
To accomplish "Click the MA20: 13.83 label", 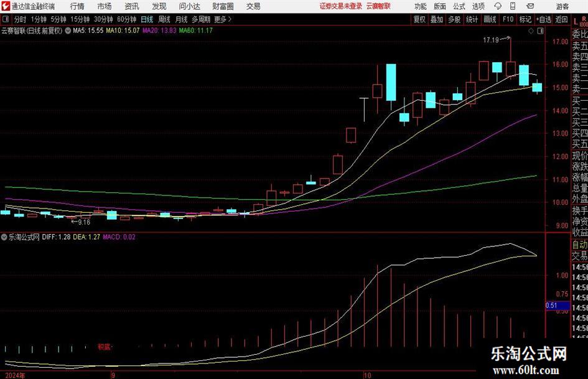I will [159, 30].
